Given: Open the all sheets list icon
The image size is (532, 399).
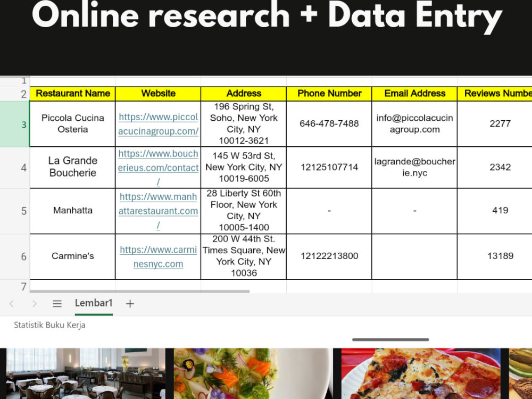Looking at the screenshot, I should pyautogui.click(x=57, y=304).
